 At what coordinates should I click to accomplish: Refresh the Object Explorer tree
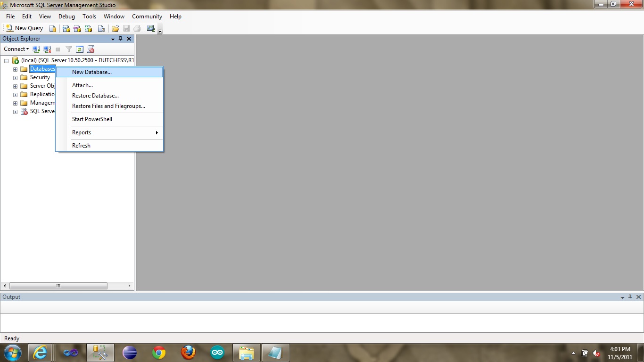click(x=79, y=49)
